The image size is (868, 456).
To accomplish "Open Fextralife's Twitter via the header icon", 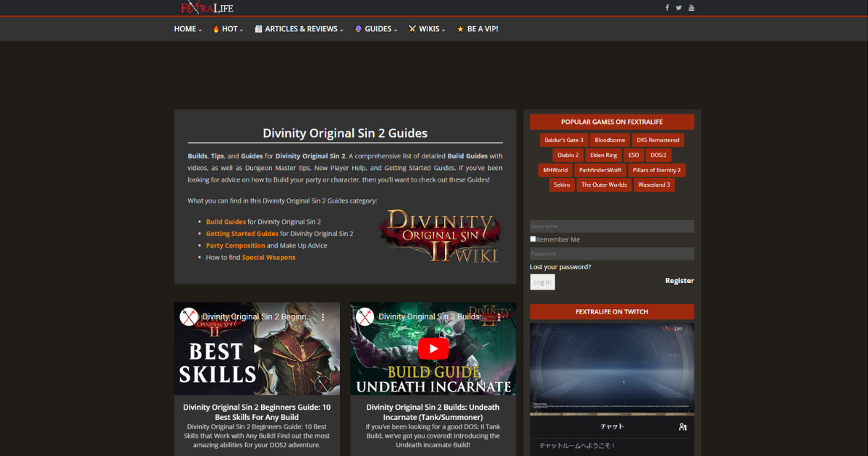I will (x=678, y=7).
